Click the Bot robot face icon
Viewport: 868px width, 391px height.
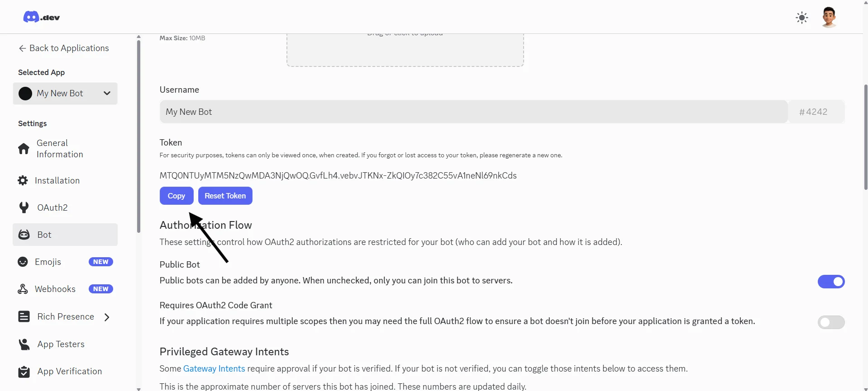point(24,235)
